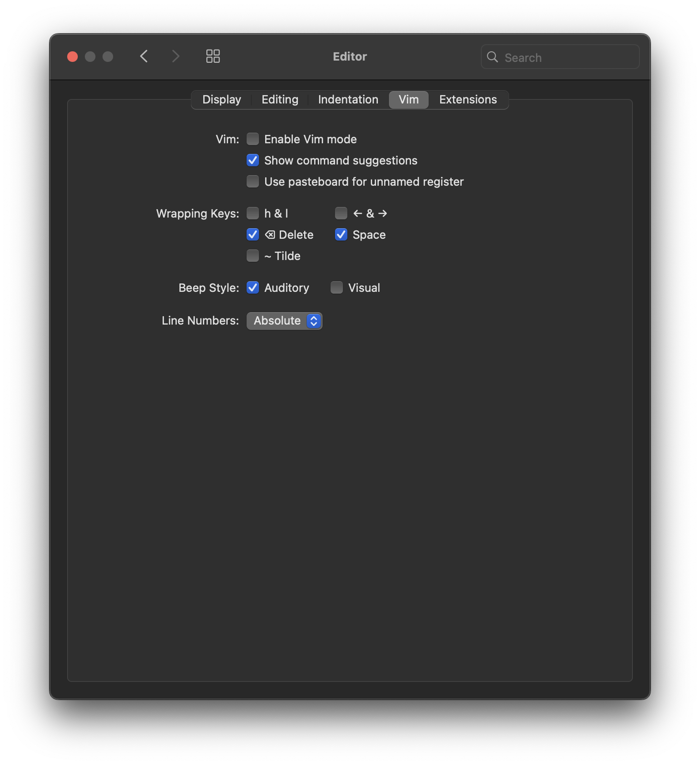This screenshot has height=765, width=700.
Task: Check the Tilde wrapping key
Action: click(253, 256)
